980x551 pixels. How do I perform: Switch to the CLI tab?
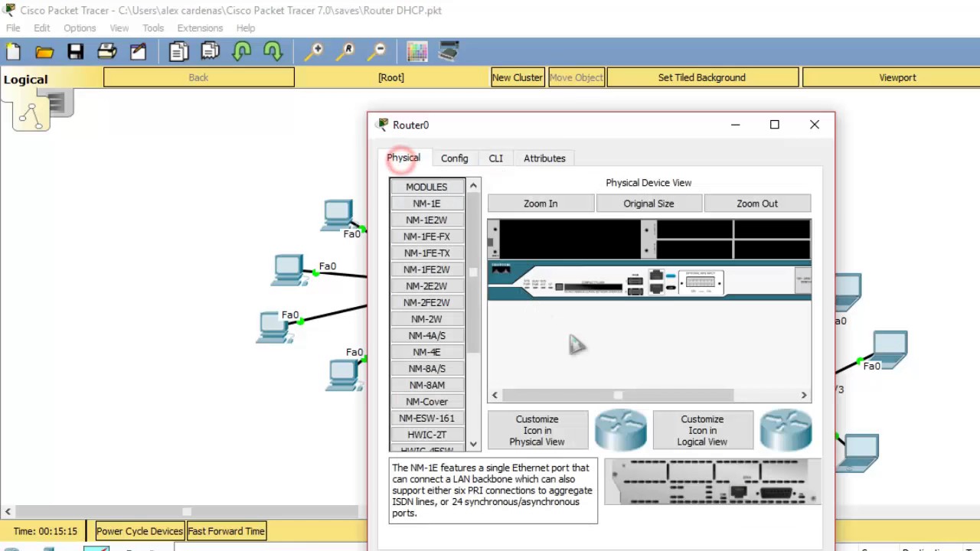[495, 158]
